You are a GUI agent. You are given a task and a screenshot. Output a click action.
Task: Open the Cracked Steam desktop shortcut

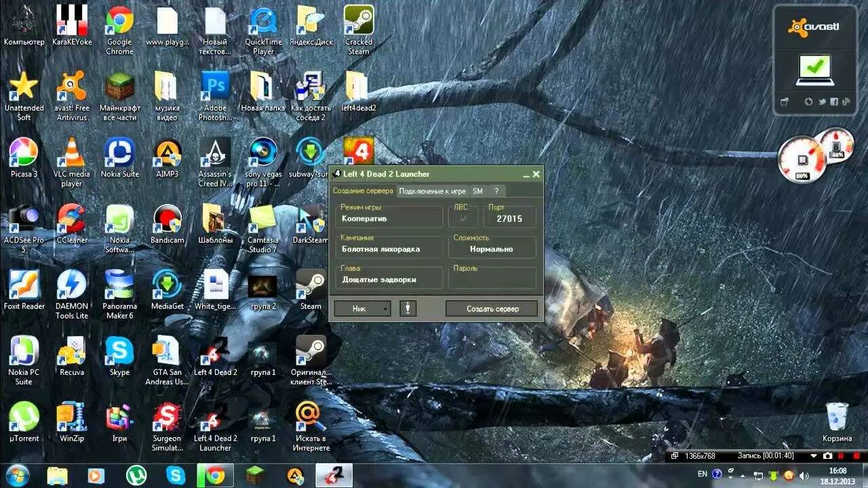tap(358, 29)
